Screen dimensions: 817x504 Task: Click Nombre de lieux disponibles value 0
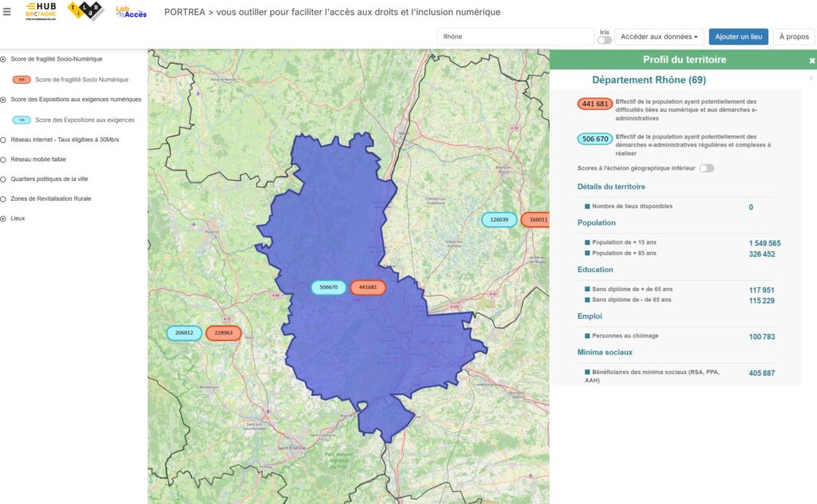751,207
